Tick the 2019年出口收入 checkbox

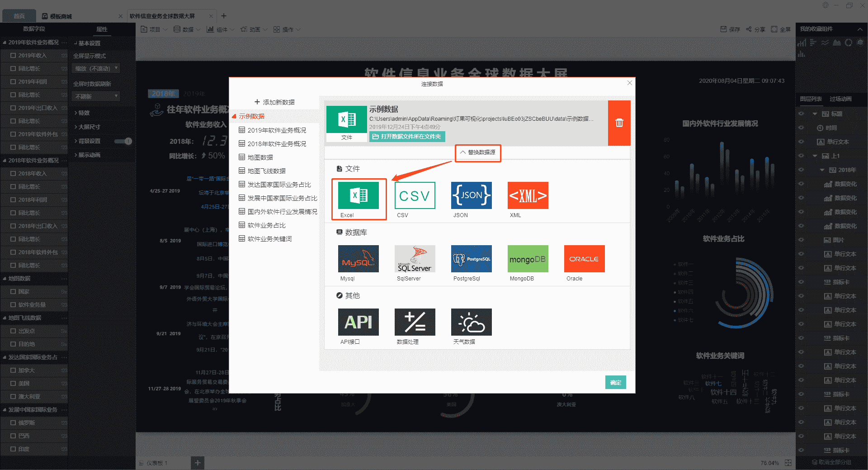click(13, 108)
